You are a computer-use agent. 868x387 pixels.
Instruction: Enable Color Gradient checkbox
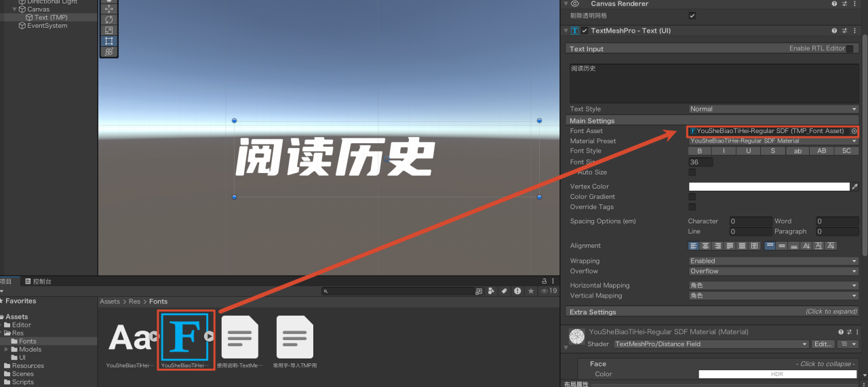(x=692, y=197)
